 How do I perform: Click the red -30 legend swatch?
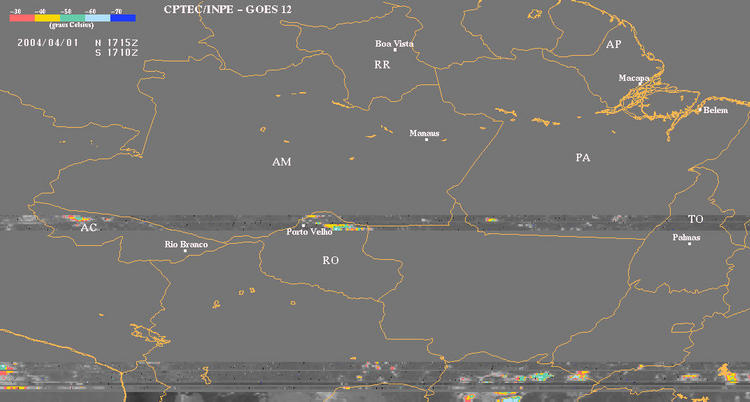[22, 18]
